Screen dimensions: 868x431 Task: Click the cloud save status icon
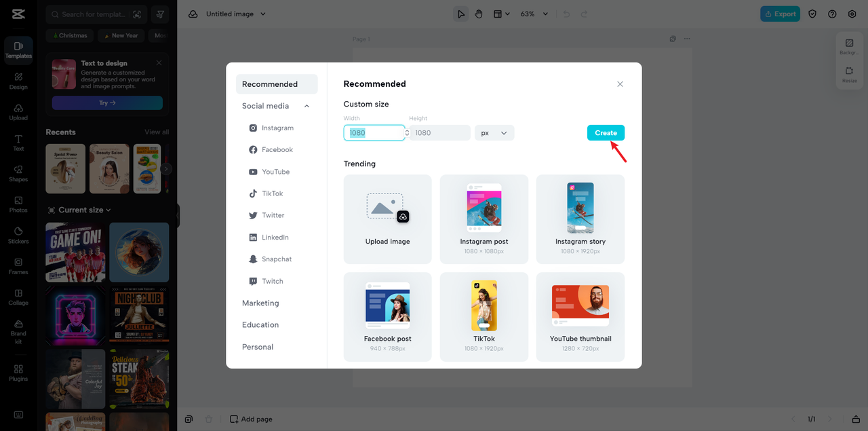point(193,14)
